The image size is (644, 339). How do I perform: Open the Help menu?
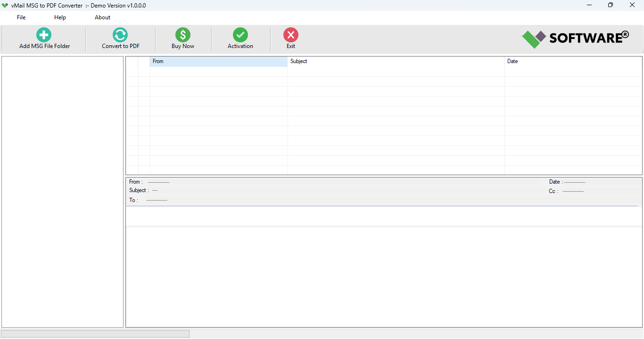(x=60, y=17)
